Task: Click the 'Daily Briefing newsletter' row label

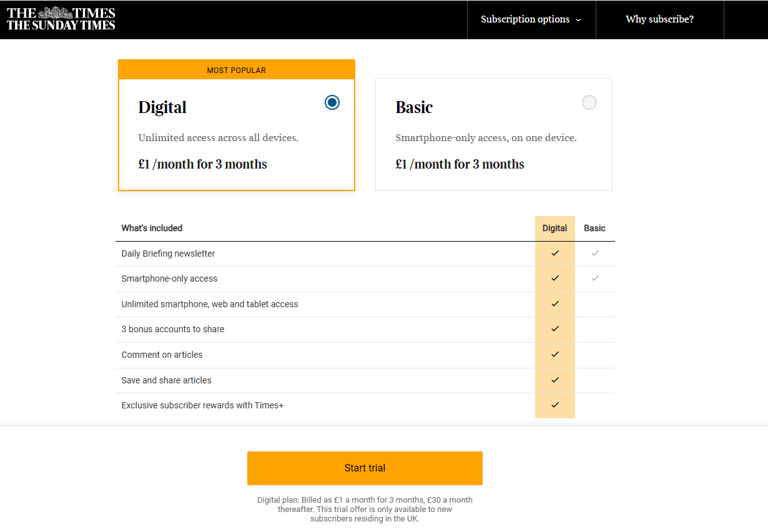Action: coord(168,254)
